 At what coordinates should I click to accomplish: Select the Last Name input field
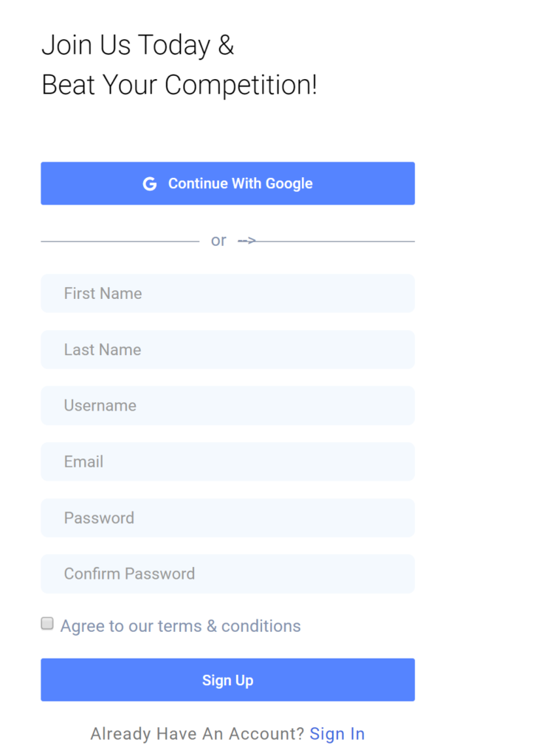[x=227, y=349]
